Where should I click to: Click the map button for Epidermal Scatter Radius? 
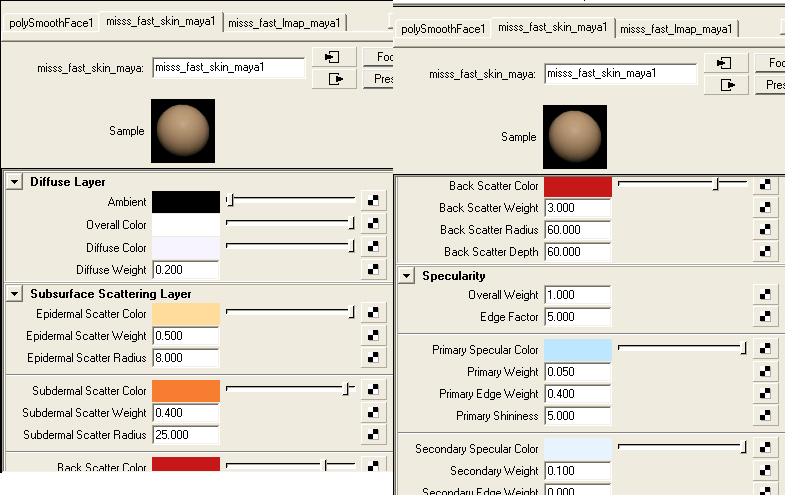(373, 358)
